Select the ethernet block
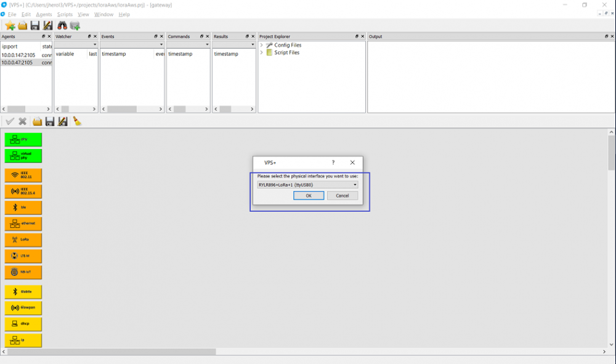Viewport: 616px width, 364px height. click(23, 224)
